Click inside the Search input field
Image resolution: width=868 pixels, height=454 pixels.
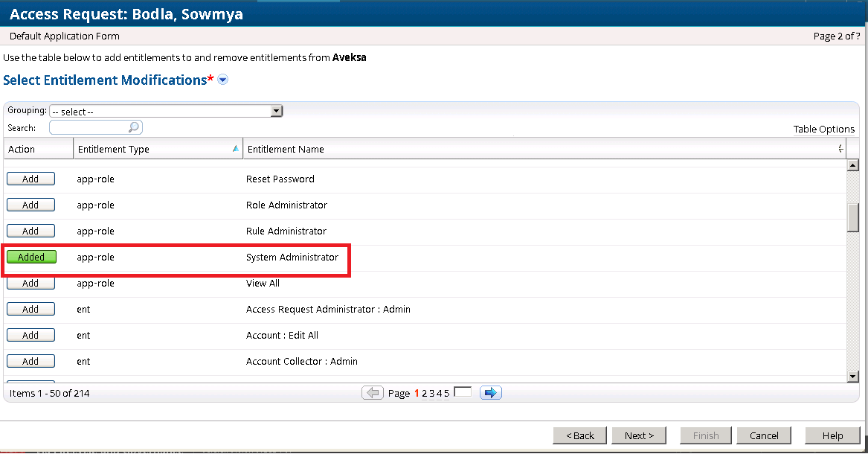point(89,127)
